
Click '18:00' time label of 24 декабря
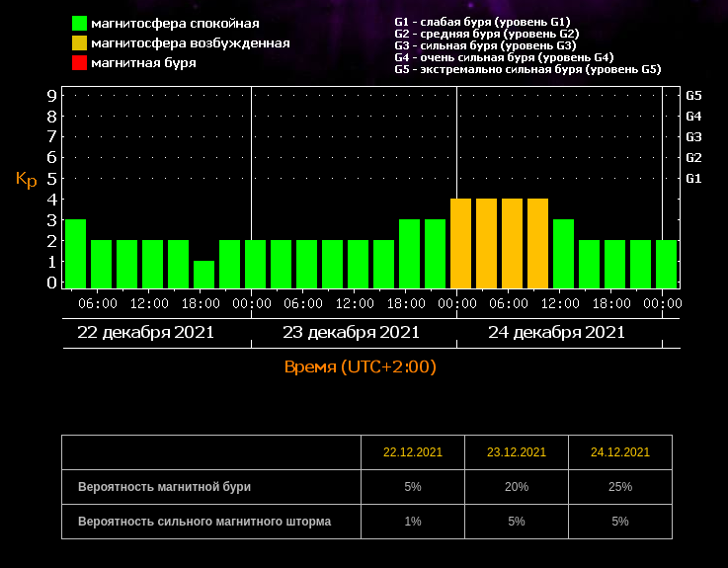coord(611,303)
